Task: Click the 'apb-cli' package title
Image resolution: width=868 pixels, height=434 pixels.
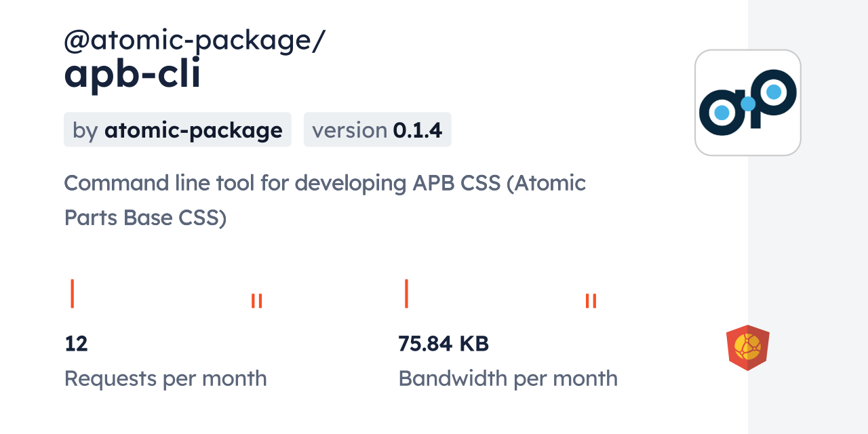Action: click(132, 75)
